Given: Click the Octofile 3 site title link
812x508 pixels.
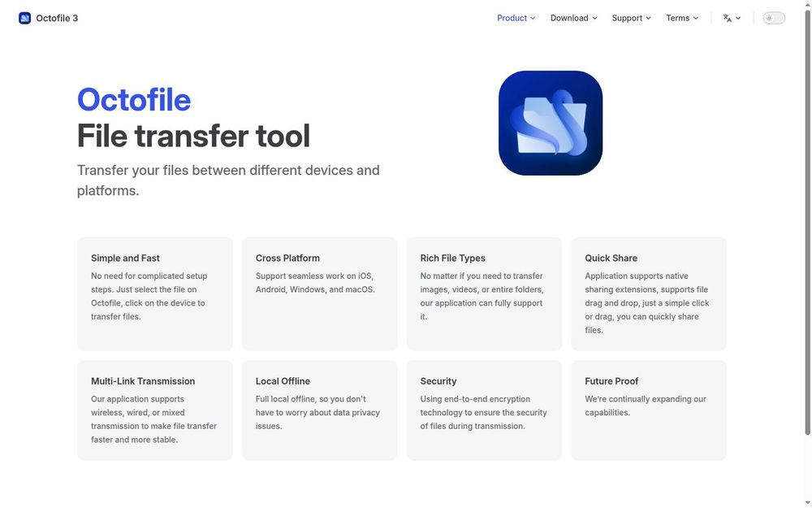Looking at the screenshot, I should 57,18.
